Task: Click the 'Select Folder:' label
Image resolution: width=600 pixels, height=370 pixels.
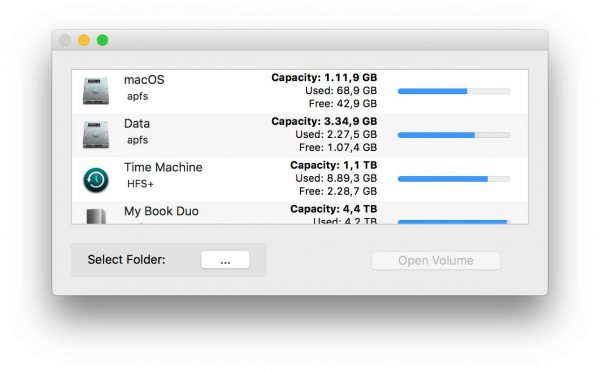Action: tap(127, 260)
